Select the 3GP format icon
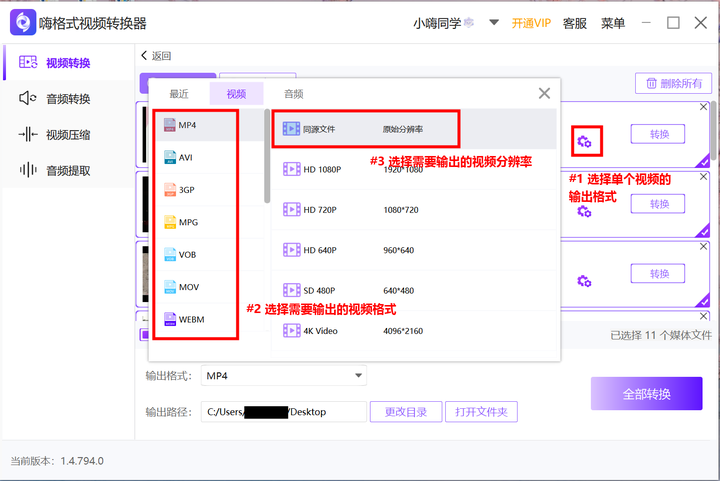This screenshot has height=481, width=720. coord(170,190)
